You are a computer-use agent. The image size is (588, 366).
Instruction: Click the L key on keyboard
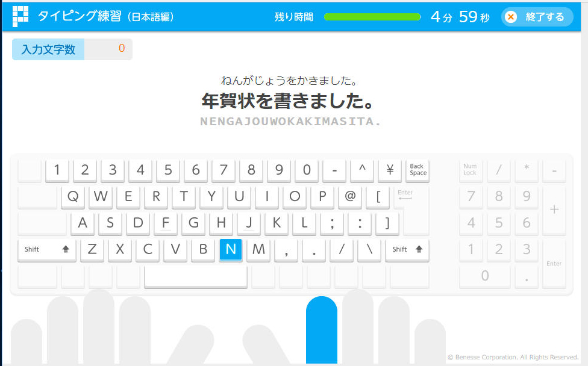coord(304,223)
